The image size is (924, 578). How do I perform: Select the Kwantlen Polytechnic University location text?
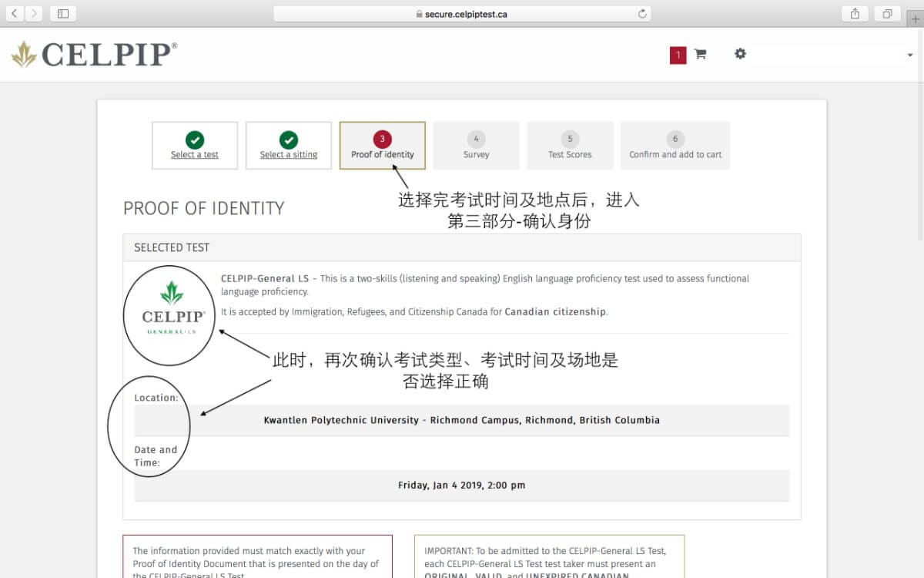pos(462,420)
